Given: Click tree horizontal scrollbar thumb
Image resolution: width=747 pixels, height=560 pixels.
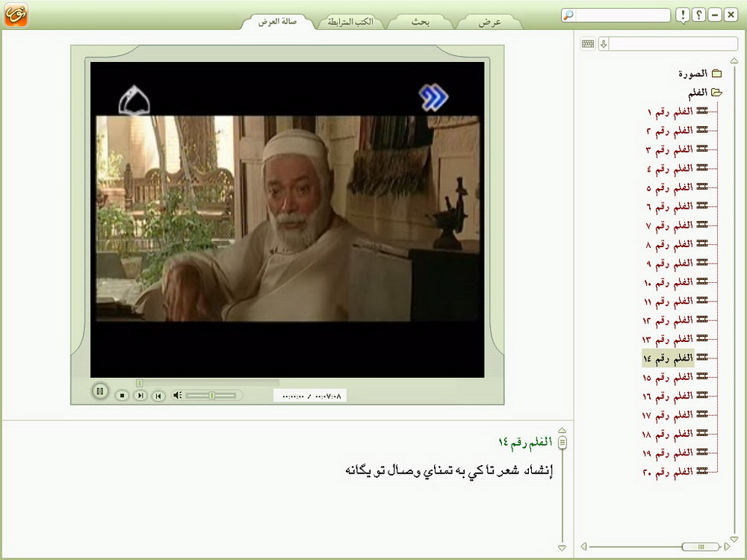Looking at the screenshot, I should [701, 547].
